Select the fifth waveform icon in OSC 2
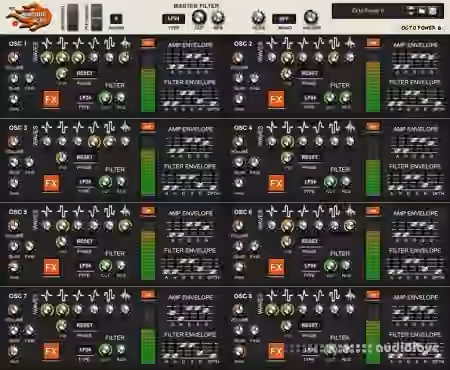Image resolution: width=450 pixels, height=370 pixels. pyautogui.click(x=334, y=43)
